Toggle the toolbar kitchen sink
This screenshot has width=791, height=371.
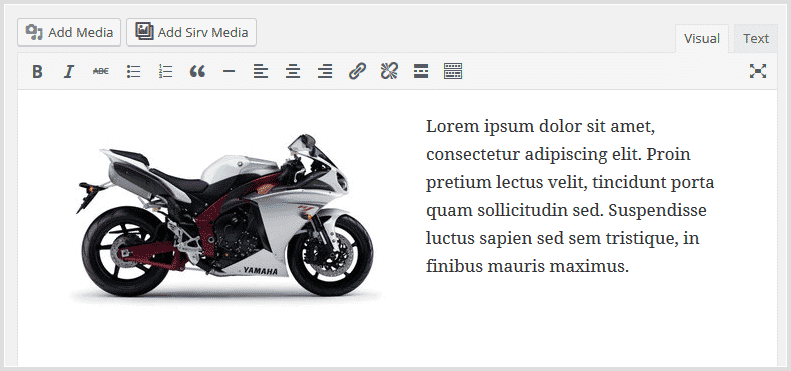pyautogui.click(x=453, y=72)
